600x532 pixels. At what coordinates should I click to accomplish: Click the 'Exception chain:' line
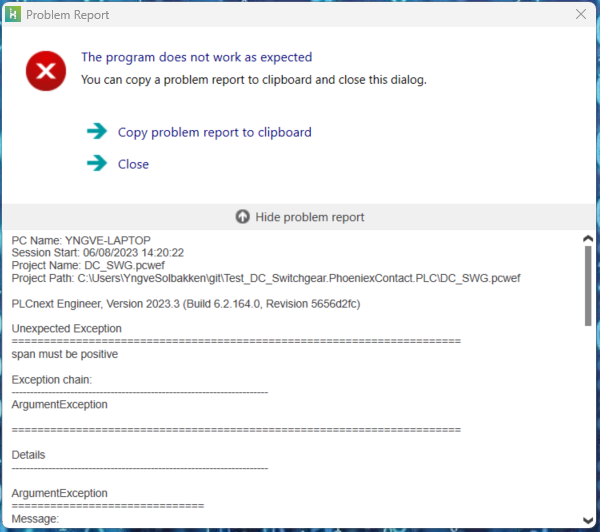click(x=52, y=380)
